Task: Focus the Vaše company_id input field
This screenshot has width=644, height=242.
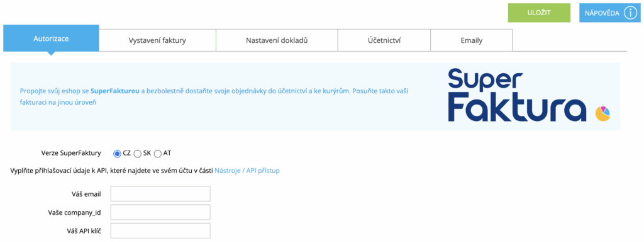Action: click(160, 212)
